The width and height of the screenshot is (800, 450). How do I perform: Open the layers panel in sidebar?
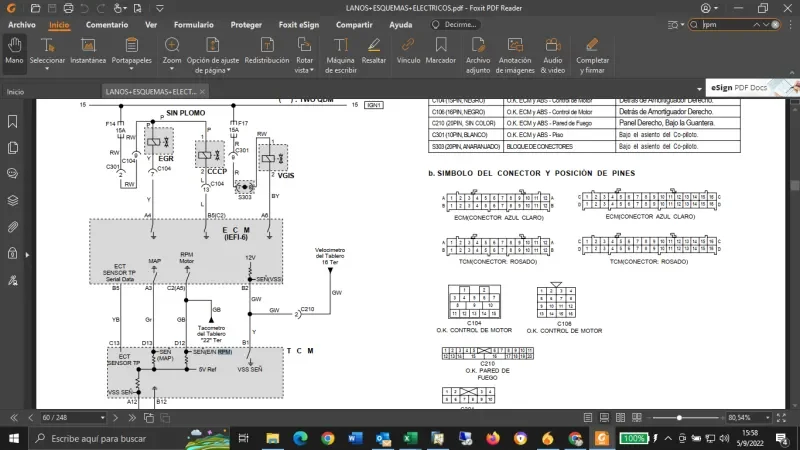(14, 200)
